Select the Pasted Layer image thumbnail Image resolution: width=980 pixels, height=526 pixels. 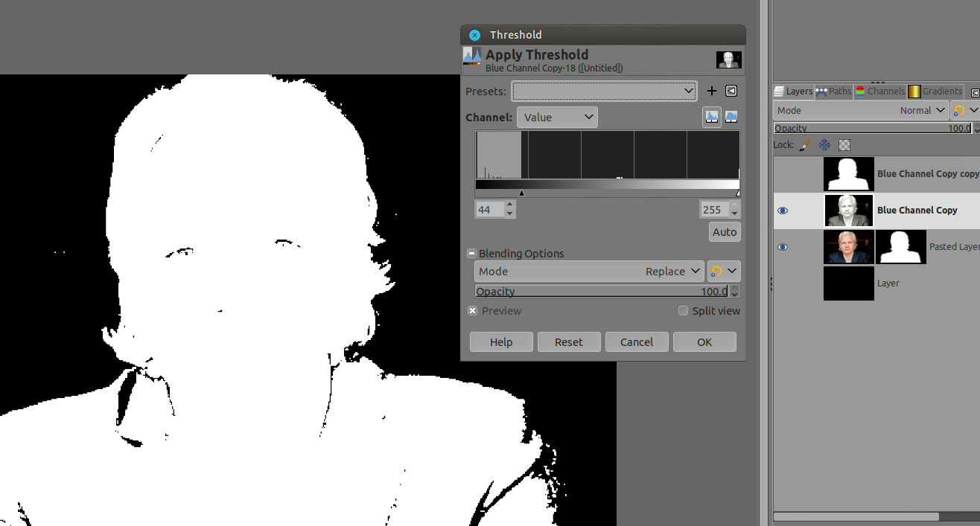point(849,247)
